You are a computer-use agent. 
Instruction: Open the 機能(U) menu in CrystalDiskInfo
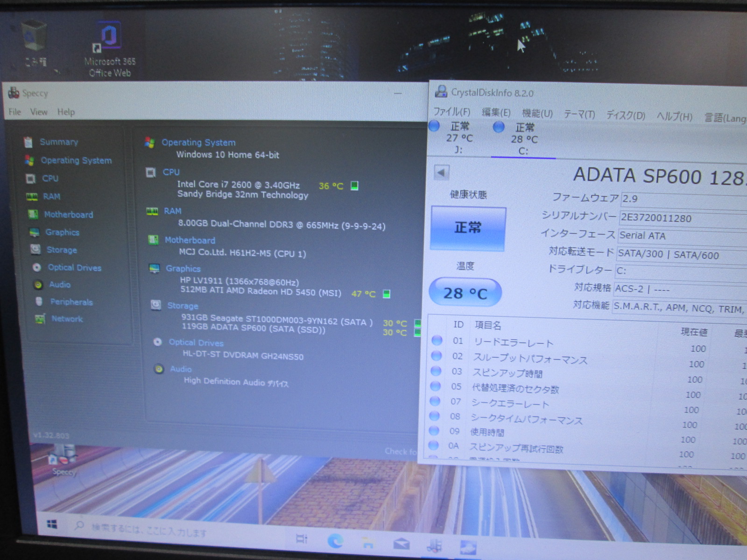(x=537, y=113)
